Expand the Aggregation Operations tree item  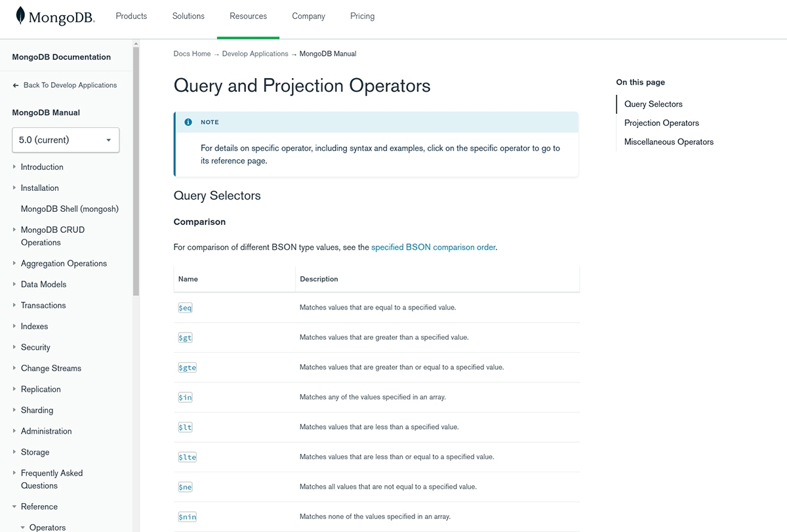click(14, 264)
